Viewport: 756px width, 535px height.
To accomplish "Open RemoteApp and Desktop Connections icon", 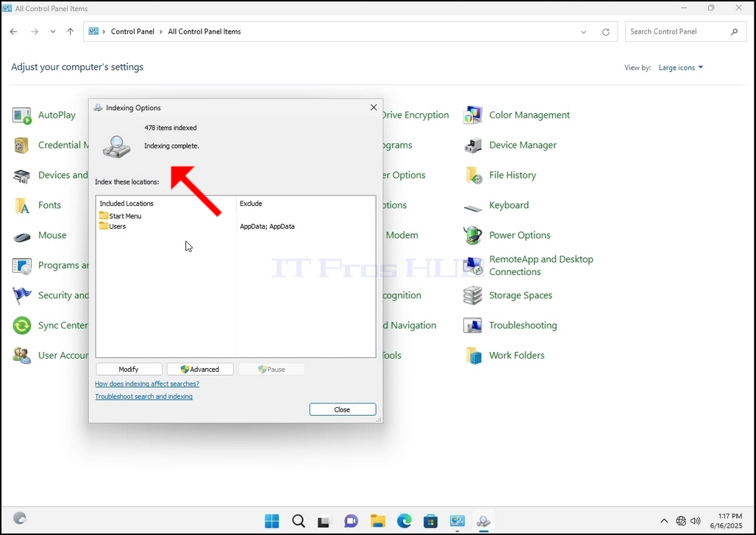I will coord(472,265).
